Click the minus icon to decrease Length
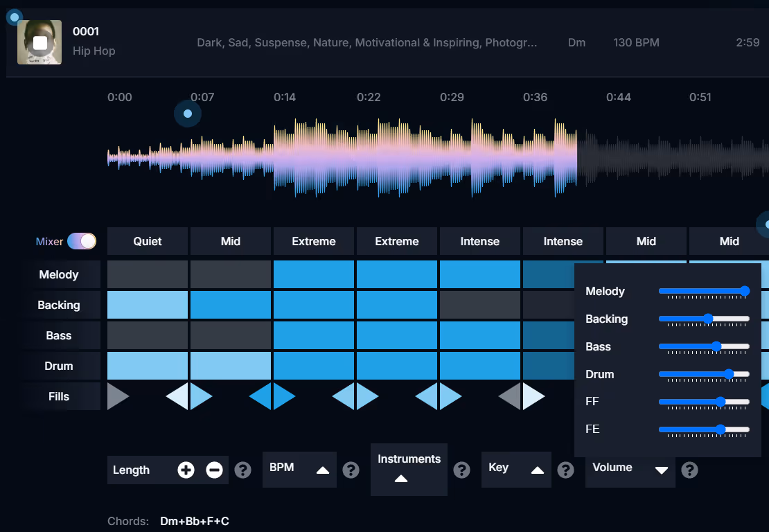The height and width of the screenshot is (532, 769). coord(214,470)
